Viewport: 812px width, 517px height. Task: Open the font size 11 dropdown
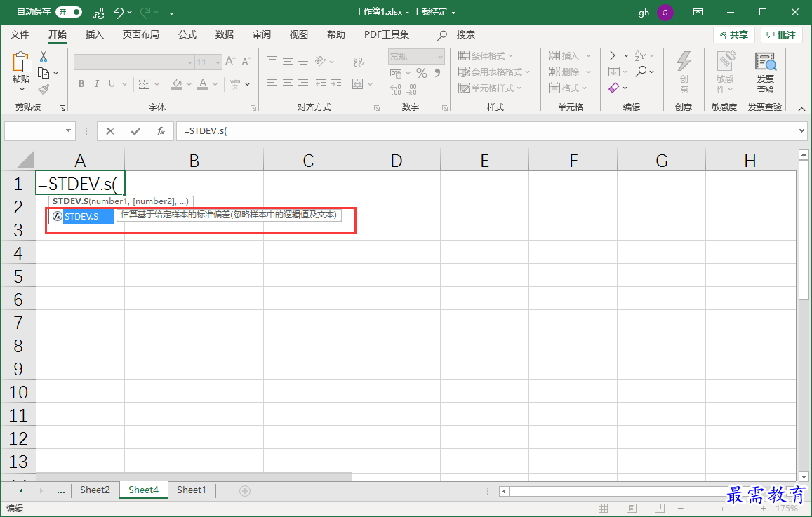tap(218, 62)
